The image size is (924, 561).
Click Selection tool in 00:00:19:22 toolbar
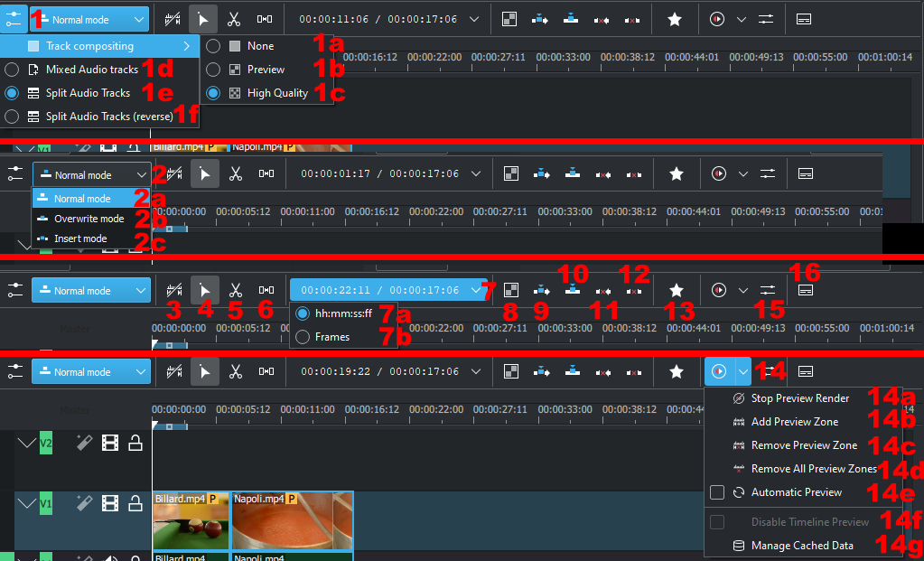click(x=204, y=371)
